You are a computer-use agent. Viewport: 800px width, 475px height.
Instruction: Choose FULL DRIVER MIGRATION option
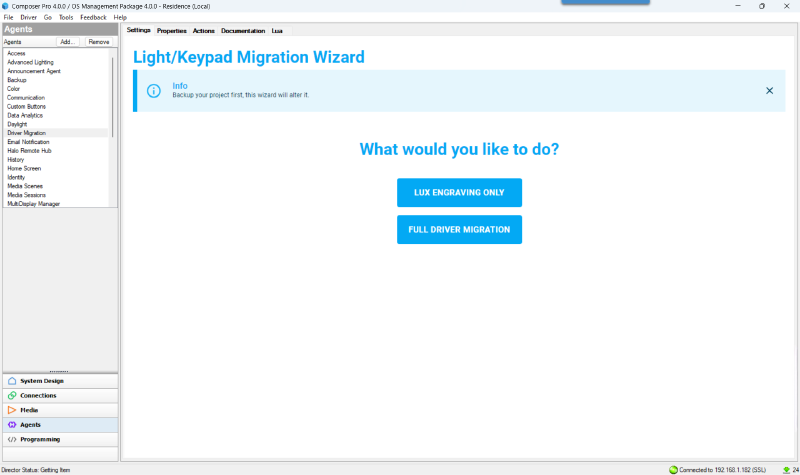click(459, 230)
